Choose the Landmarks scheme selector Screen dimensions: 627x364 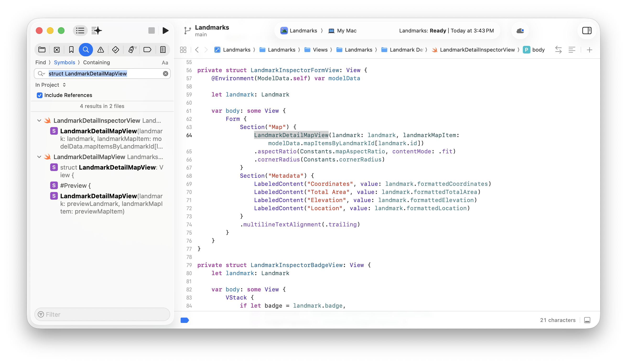299,31
